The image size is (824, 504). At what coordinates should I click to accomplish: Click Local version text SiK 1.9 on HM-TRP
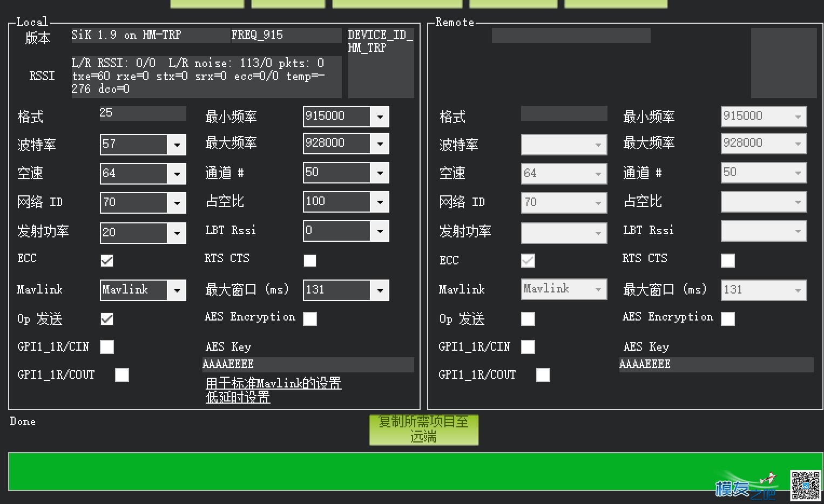click(x=151, y=36)
